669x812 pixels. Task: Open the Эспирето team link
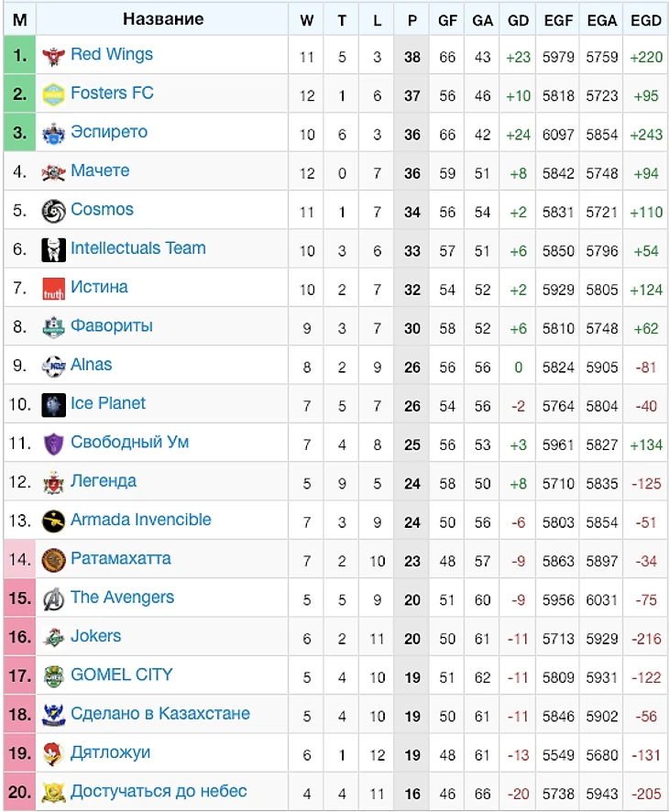[109, 132]
